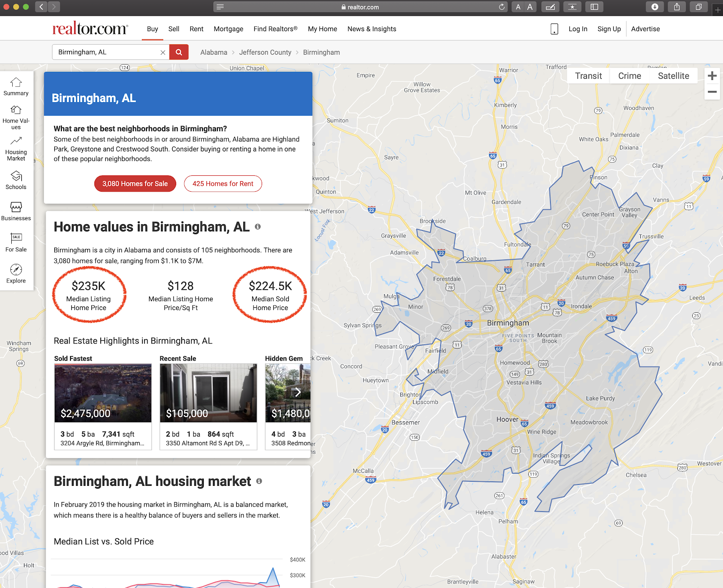The width and height of the screenshot is (723, 588).
Task: Click the Safari markup toolbar icon
Action: pyautogui.click(x=550, y=7)
